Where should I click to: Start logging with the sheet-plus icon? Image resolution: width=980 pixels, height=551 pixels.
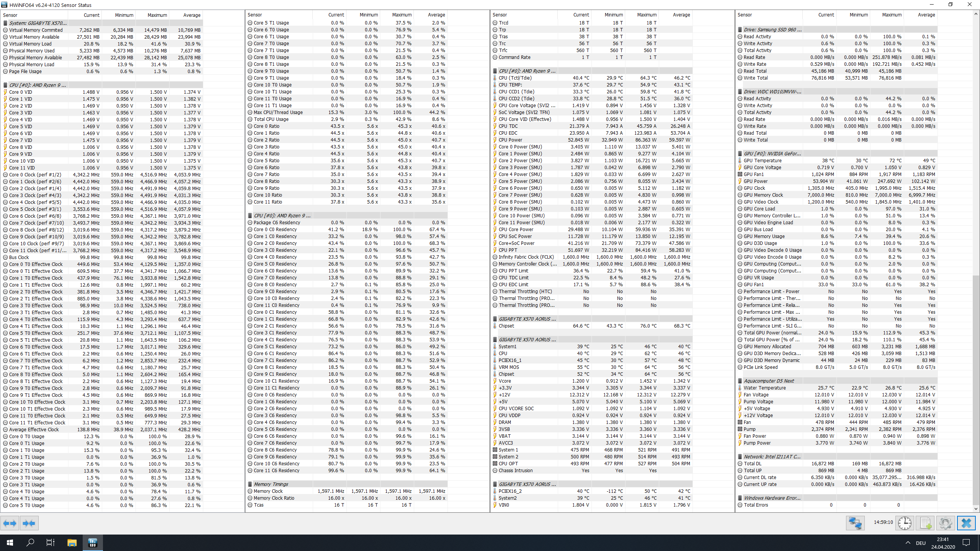pos(925,523)
